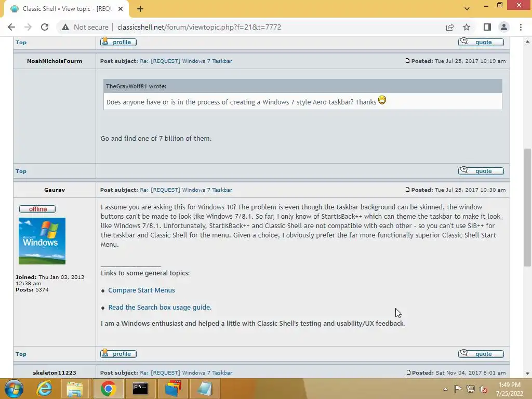Quote Gaurav's post
Image resolution: width=532 pixels, height=399 pixels.
tap(481, 354)
